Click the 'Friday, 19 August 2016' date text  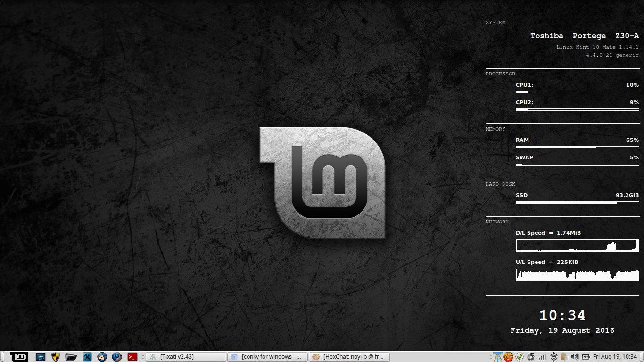coord(562,330)
